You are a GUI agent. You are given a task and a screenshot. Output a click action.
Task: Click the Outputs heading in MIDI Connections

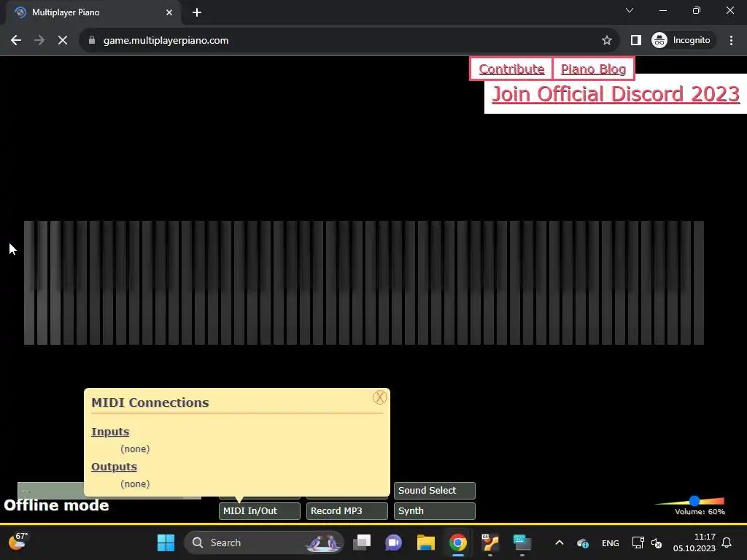(x=114, y=467)
